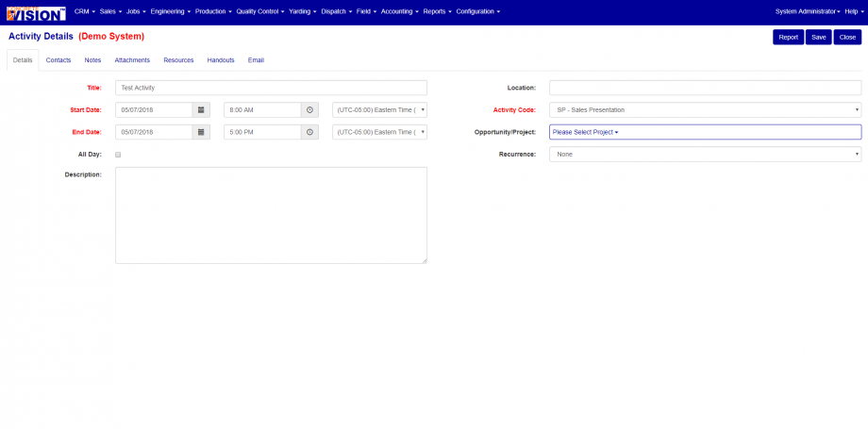Focus the End Date text field
868x429 pixels.
click(x=154, y=132)
